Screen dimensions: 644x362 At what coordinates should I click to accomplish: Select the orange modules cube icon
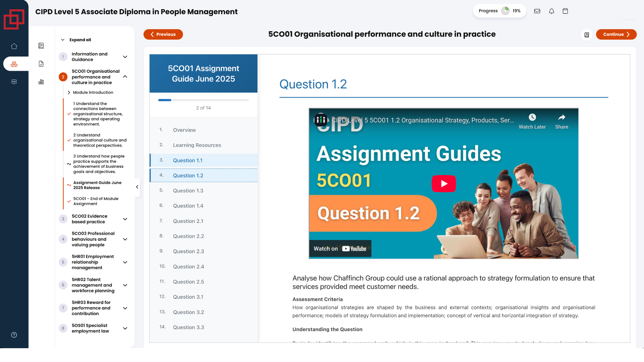14,64
